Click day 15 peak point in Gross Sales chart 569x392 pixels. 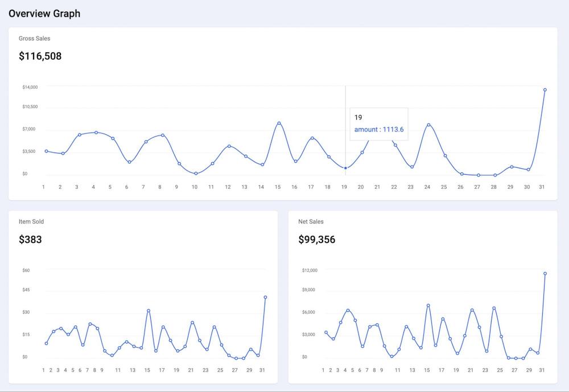click(x=279, y=123)
